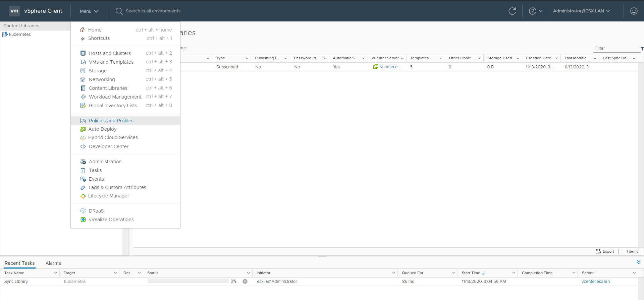Open Hosts and Clusters from menu

coord(110,53)
